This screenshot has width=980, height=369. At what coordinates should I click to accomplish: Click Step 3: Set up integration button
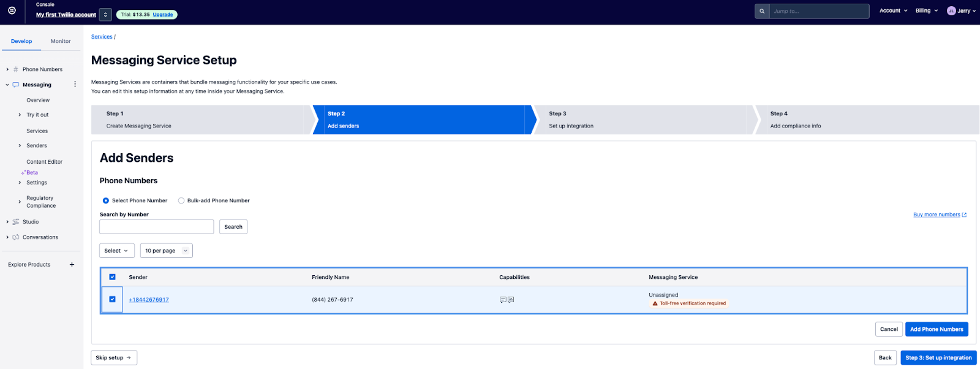(938, 358)
